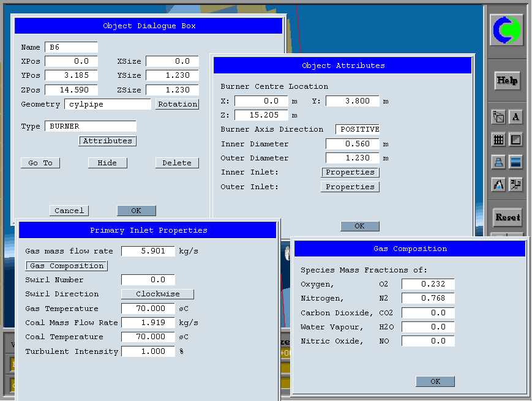Image resolution: width=532 pixels, height=401 pixels.
Task: Click the blue-green circular arrows logo icon
Action: (x=507, y=29)
